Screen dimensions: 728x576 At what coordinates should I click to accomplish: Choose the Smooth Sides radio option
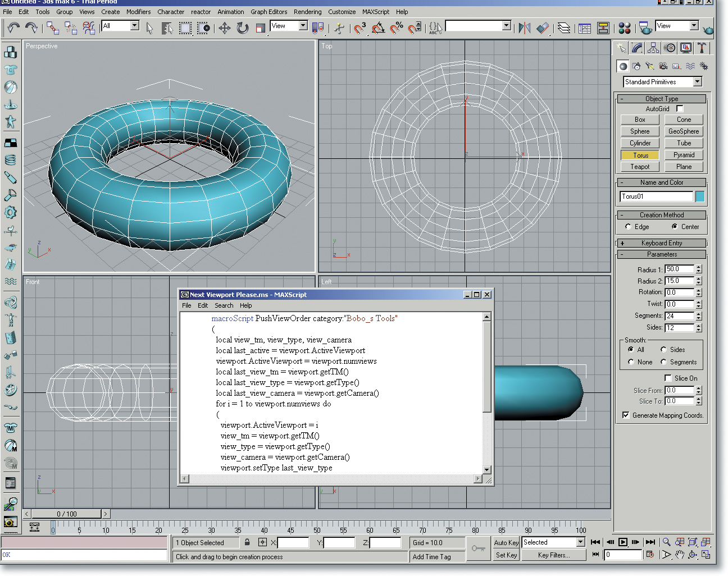click(x=663, y=350)
